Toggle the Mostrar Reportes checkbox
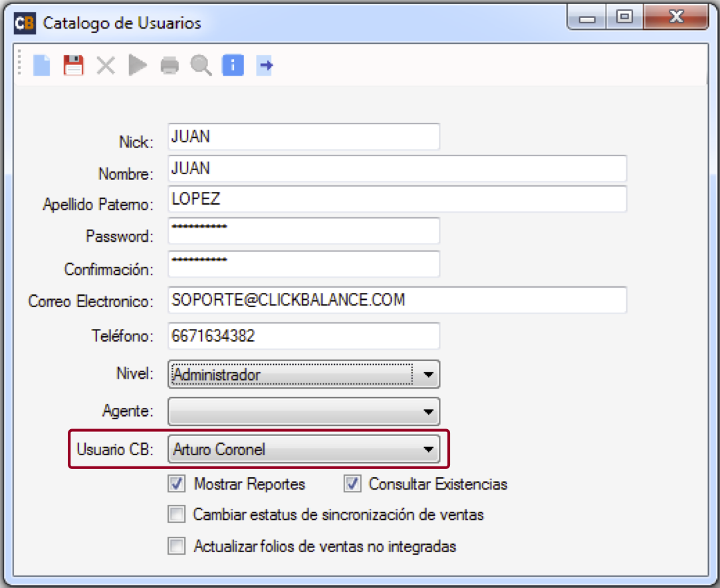Viewport: 720px width, 588px height. pos(176,484)
